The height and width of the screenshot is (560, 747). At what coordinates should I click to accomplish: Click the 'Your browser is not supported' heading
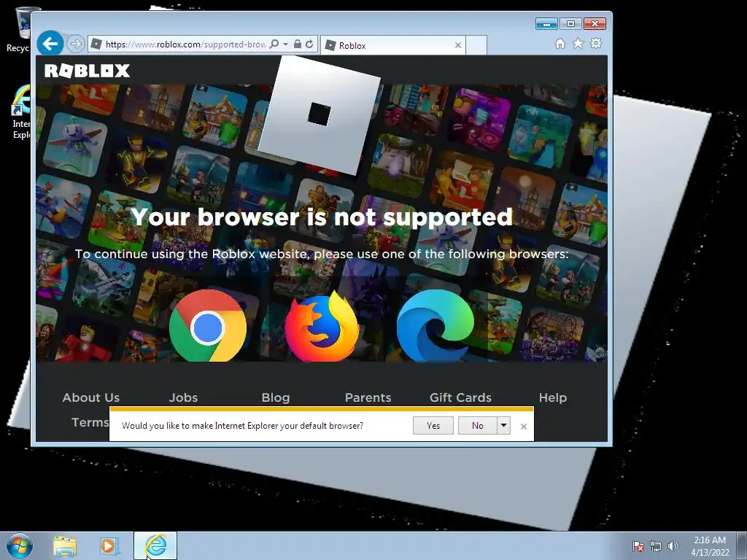(322, 217)
